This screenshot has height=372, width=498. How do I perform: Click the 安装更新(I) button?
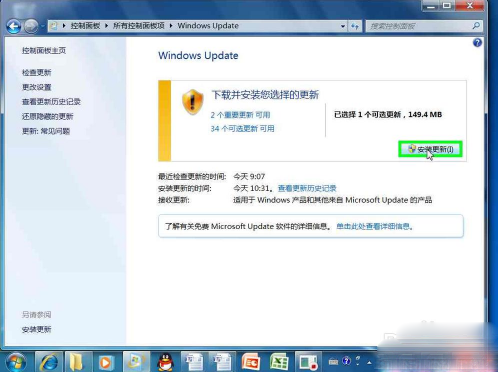(431, 149)
